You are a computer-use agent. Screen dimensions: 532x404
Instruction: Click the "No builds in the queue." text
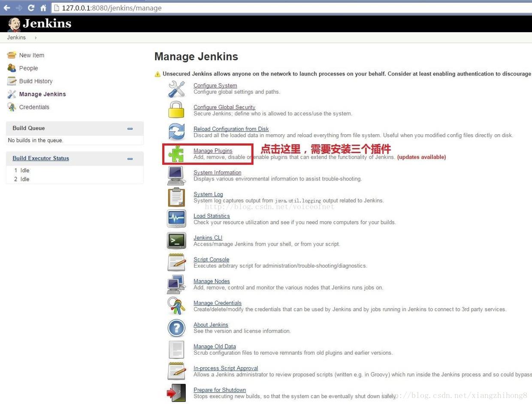tap(36, 140)
